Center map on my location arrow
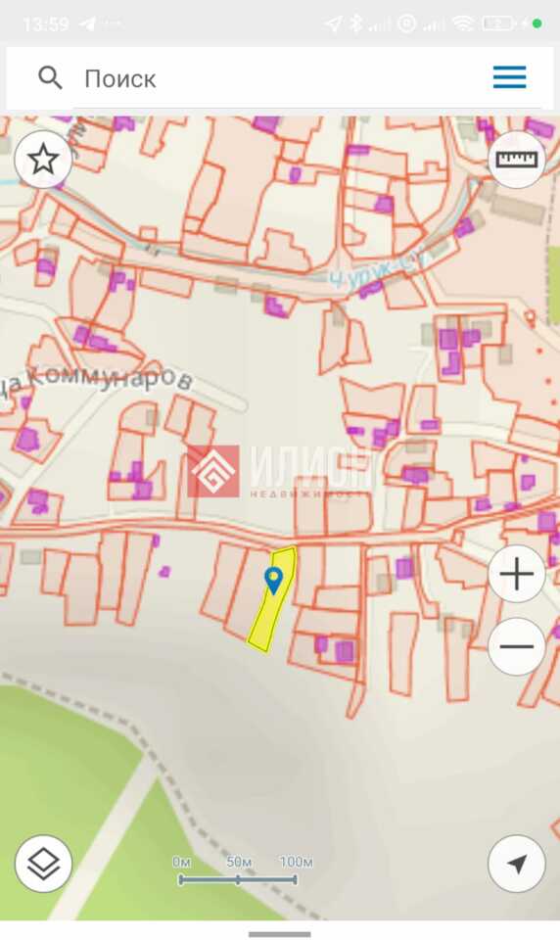Image resolution: width=560 pixels, height=940 pixels. pyautogui.click(x=516, y=864)
